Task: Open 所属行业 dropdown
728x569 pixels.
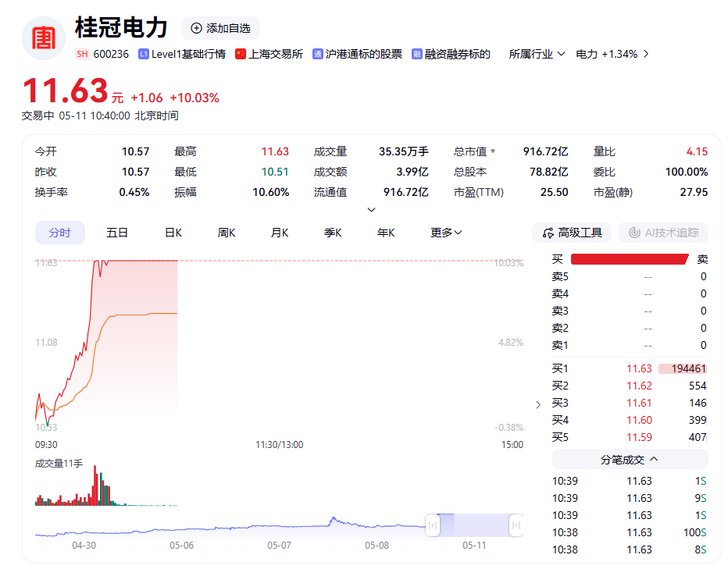Action: 537,55
